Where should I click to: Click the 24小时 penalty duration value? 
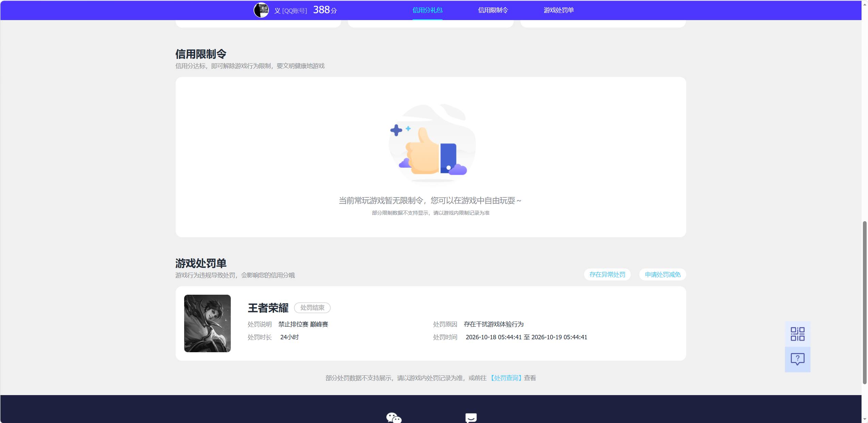tap(289, 337)
